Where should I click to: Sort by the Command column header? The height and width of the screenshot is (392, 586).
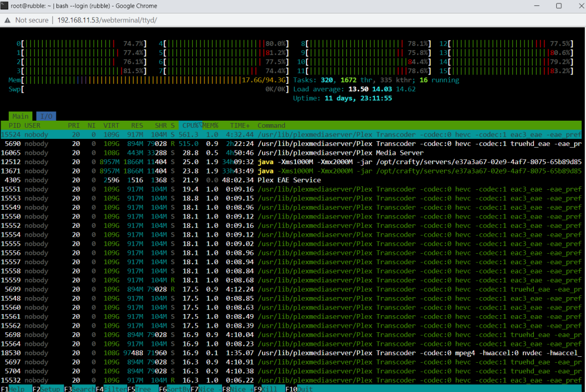pos(271,125)
